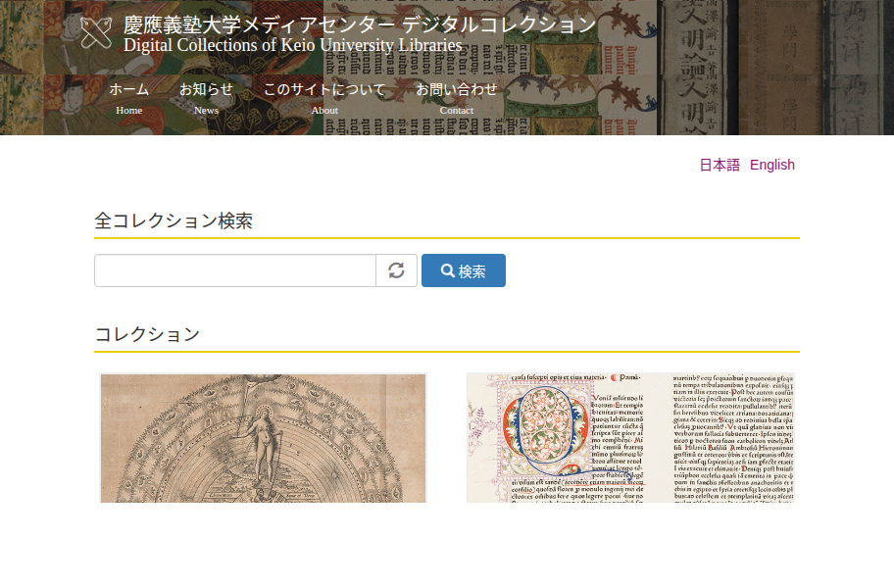This screenshot has width=894, height=588.
Task: Focus the all-collections search text field
Action: coord(235,270)
